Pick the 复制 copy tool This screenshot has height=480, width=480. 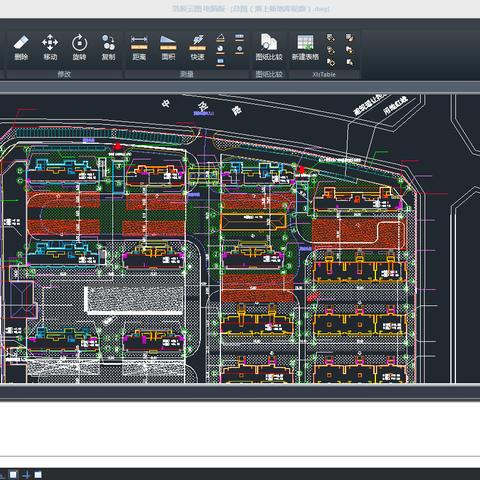(108, 48)
